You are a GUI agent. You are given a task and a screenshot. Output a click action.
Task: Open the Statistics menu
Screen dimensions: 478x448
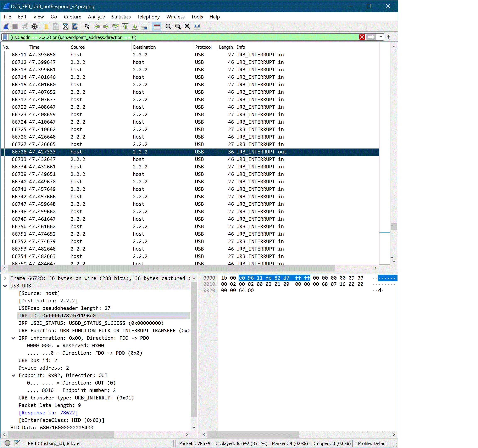pyautogui.click(x=121, y=17)
